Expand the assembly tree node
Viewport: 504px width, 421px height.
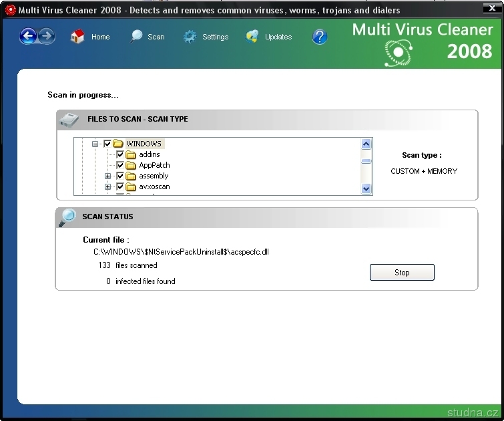(108, 176)
